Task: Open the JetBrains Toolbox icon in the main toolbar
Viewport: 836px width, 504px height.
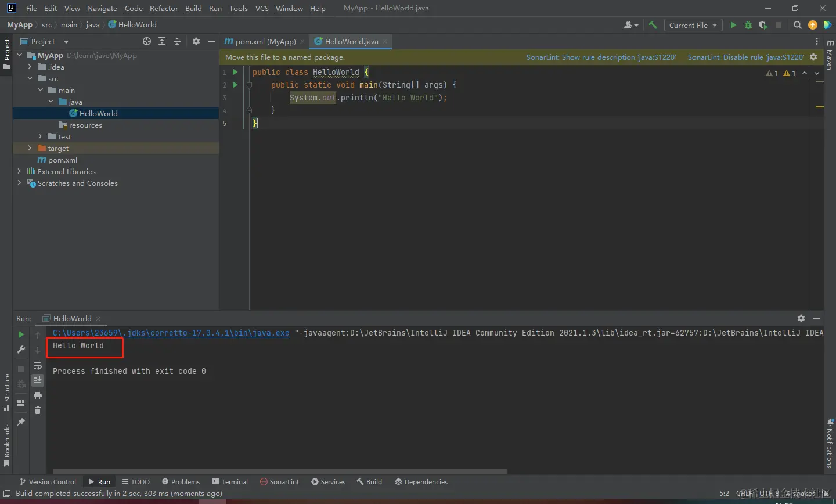Action: pos(828,25)
